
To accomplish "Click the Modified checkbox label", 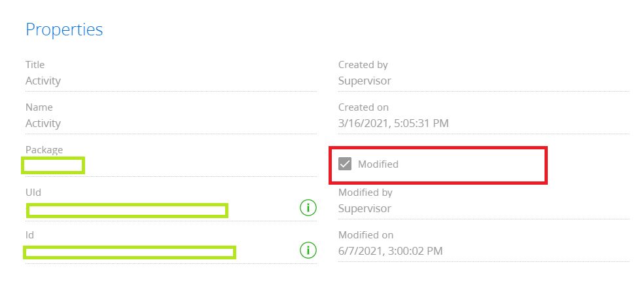I will point(378,164).
